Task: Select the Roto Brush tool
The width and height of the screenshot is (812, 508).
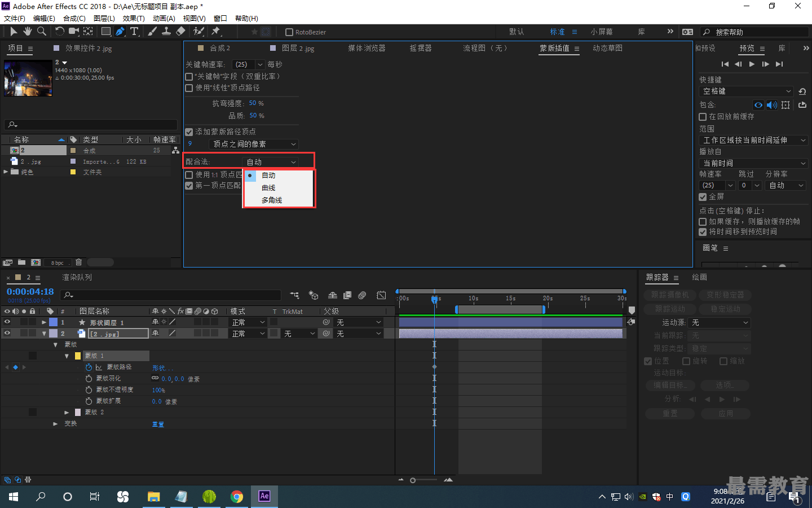Action: (x=198, y=32)
